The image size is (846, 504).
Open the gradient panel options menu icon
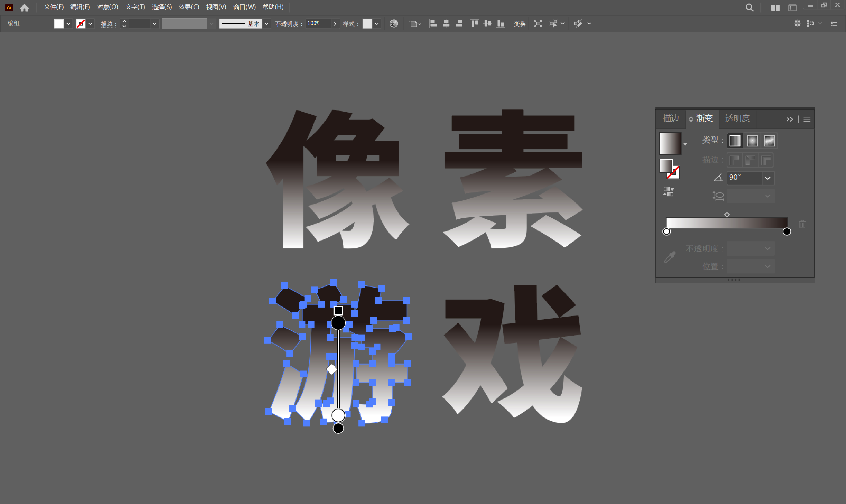(x=807, y=119)
